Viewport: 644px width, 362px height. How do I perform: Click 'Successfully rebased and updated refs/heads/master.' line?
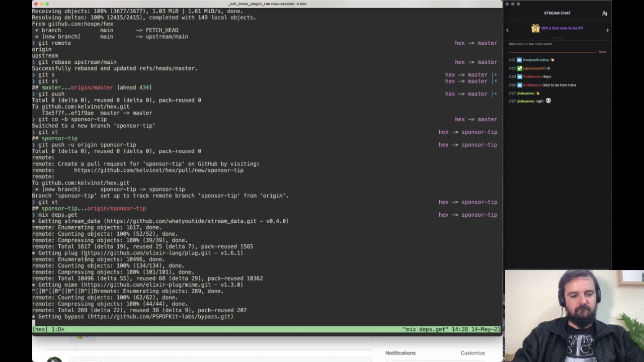pyautogui.click(x=115, y=68)
